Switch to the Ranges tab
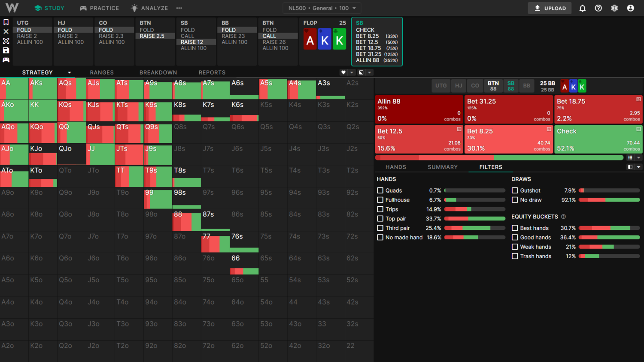Screen dimensions: 644x362 click(102, 72)
